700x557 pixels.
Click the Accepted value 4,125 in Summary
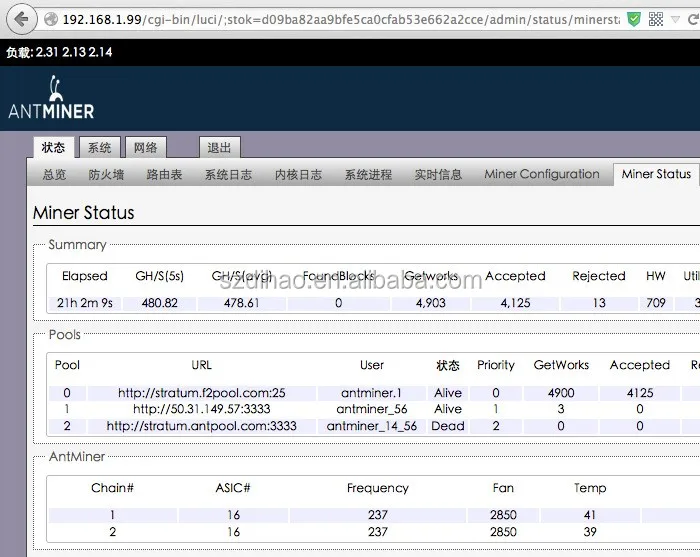pos(516,303)
